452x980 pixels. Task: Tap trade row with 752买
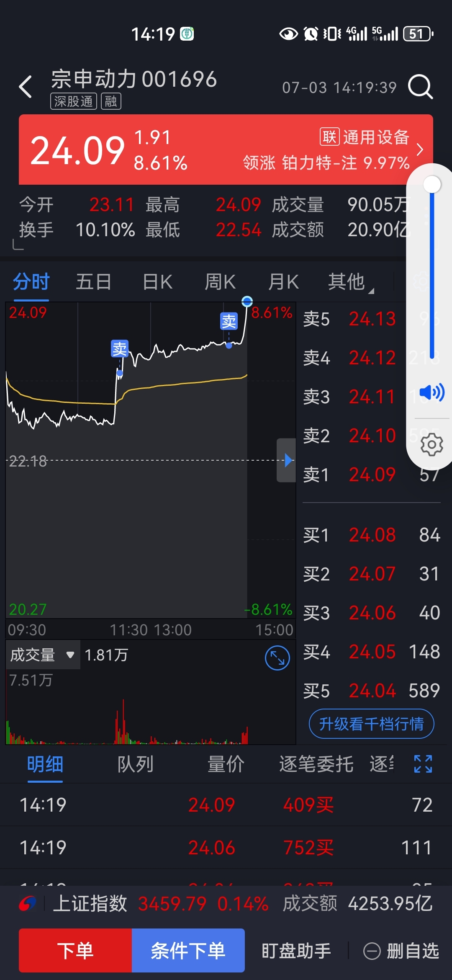coord(226,848)
